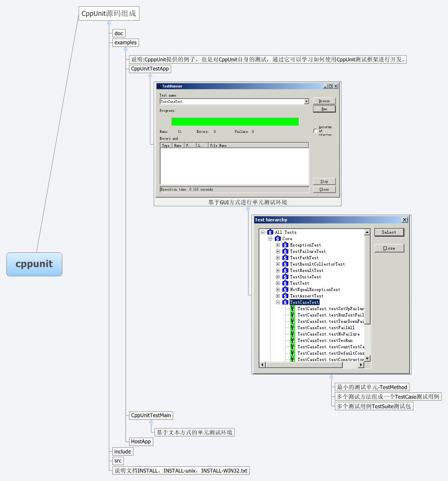Collapse the Core tree node
The height and width of the screenshot is (481, 448).
270,239
